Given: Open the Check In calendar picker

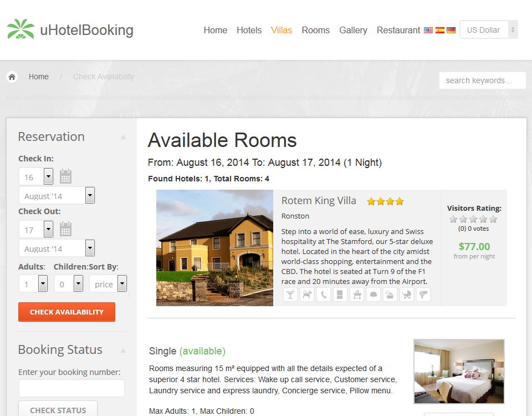Looking at the screenshot, I should pyautogui.click(x=65, y=176).
